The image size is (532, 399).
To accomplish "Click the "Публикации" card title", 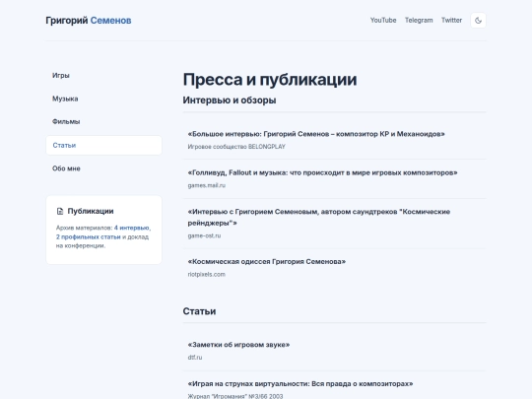I will [91, 211].
